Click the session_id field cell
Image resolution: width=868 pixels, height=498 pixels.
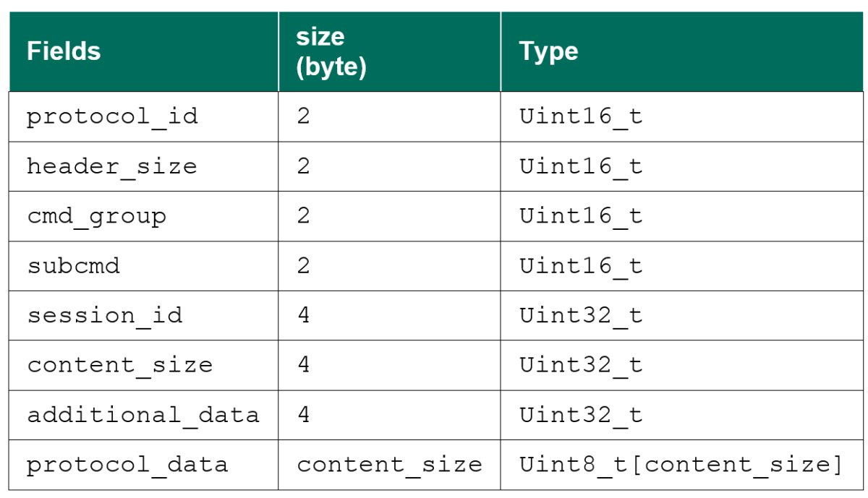click(x=105, y=316)
